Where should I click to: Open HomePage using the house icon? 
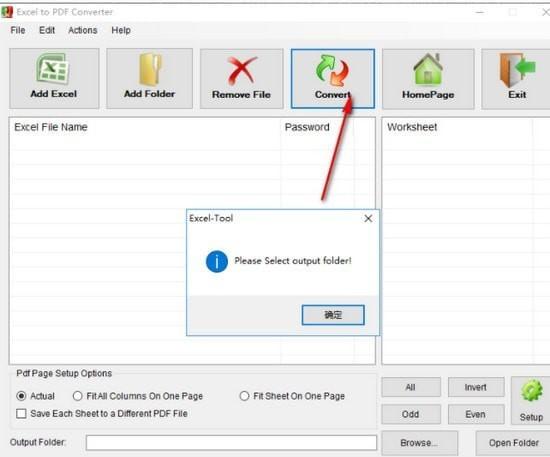tap(428, 69)
